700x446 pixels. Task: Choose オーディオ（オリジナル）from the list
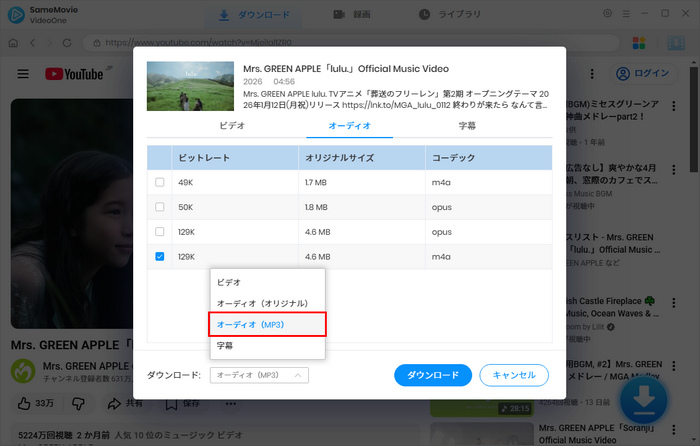point(267,304)
